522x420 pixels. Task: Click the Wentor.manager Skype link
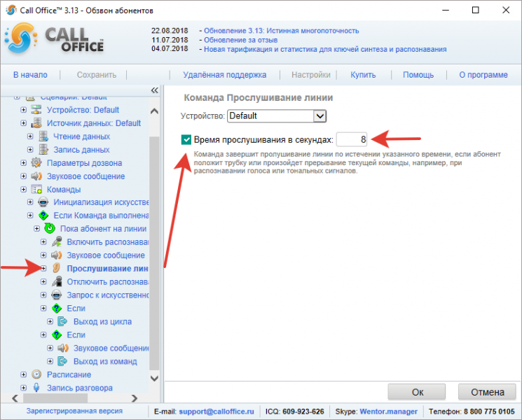click(x=388, y=412)
